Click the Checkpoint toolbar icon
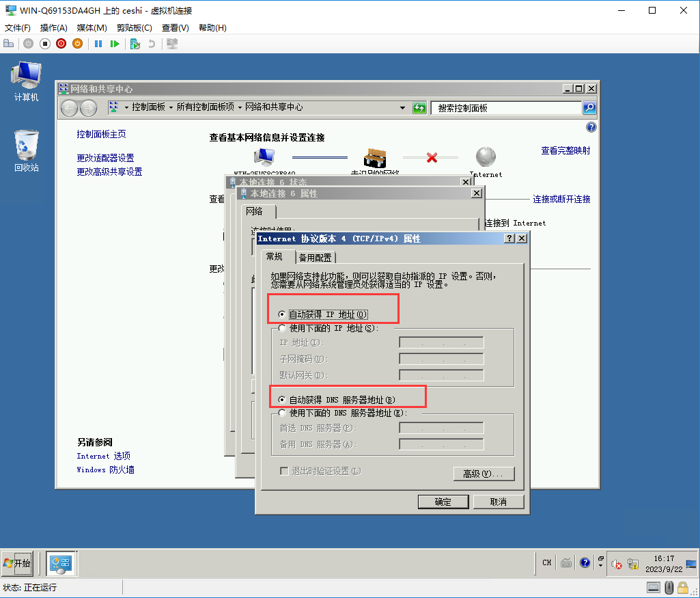The image size is (700, 598). click(135, 44)
